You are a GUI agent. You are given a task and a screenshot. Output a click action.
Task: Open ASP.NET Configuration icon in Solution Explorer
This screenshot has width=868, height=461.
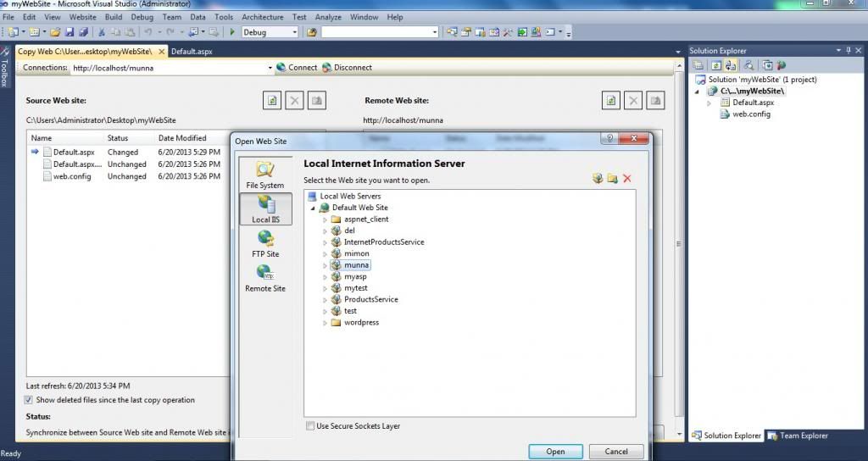coord(781,65)
